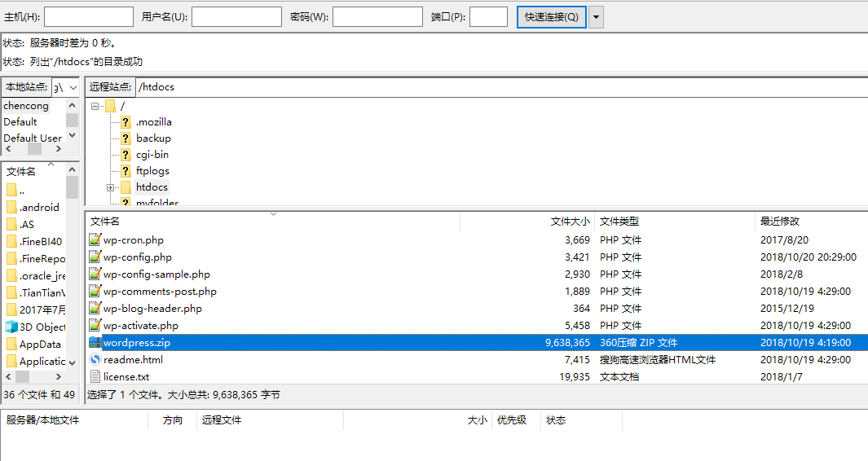Image resolution: width=868 pixels, height=461 pixels.
Task: Collapse the root directory tree node
Action: click(x=95, y=106)
